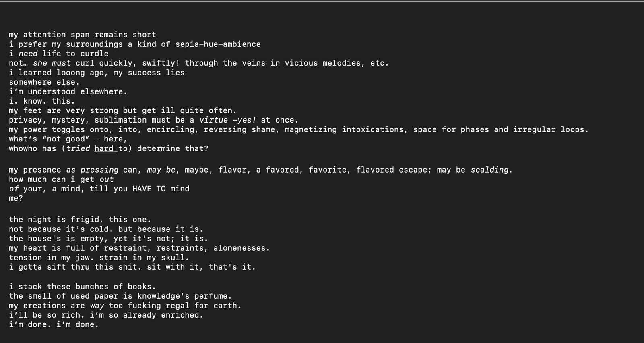Place cursor in line "i. know. this."
Viewport: 644px width, 343px height.
[x=41, y=101]
